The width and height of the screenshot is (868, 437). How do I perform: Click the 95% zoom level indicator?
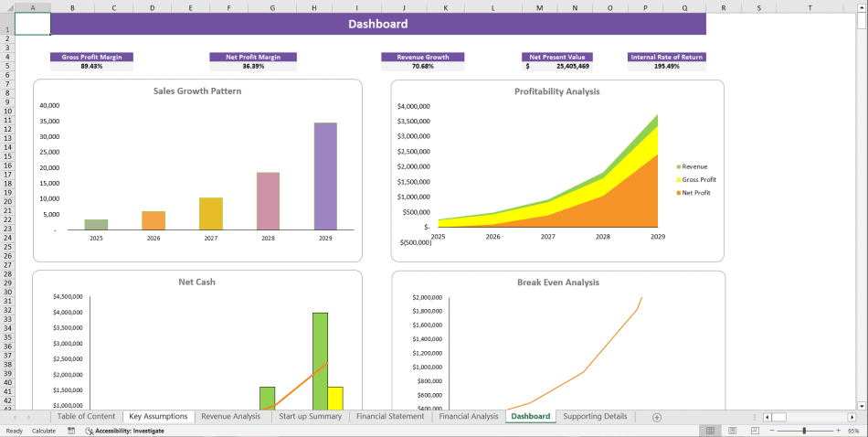click(854, 431)
